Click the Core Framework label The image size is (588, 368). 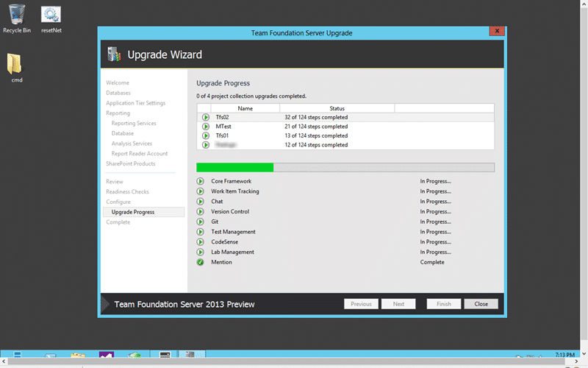pyautogui.click(x=231, y=181)
